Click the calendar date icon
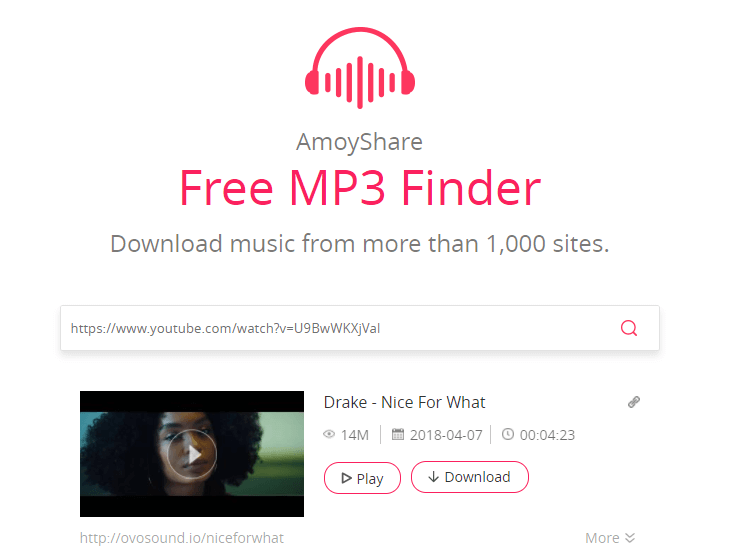Image resolution: width=750 pixels, height=558 pixels. pos(397,434)
